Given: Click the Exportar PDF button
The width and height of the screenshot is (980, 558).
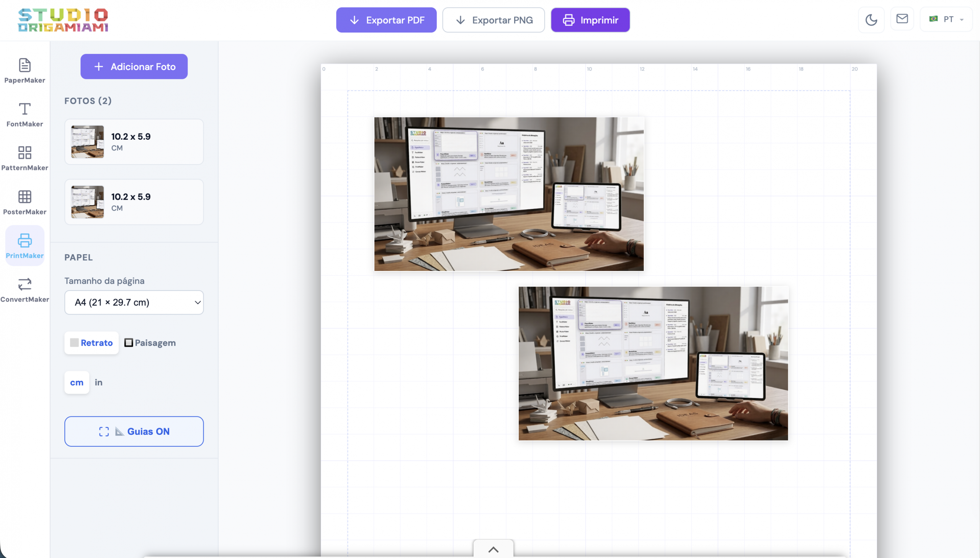Looking at the screenshot, I should coord(386,20).
